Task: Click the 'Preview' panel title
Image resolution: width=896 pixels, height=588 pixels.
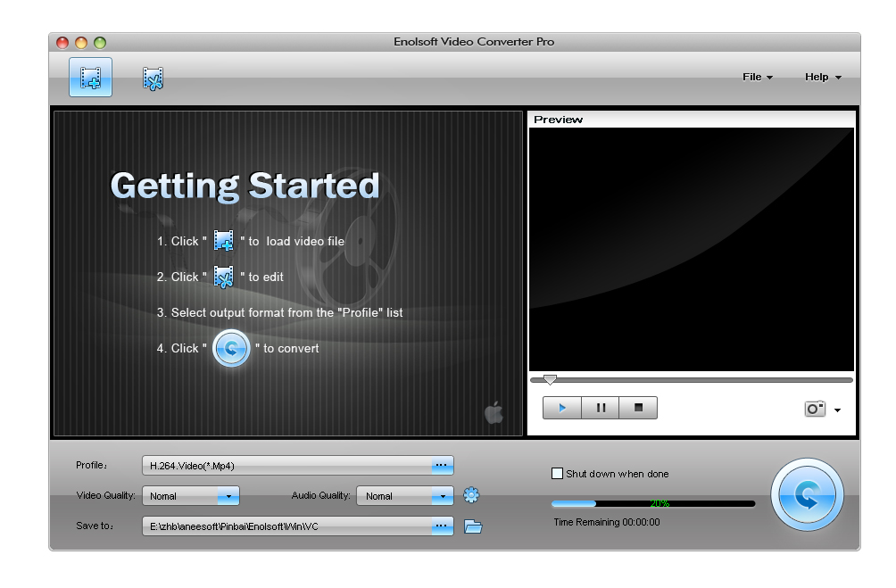Action: point(559,120)
